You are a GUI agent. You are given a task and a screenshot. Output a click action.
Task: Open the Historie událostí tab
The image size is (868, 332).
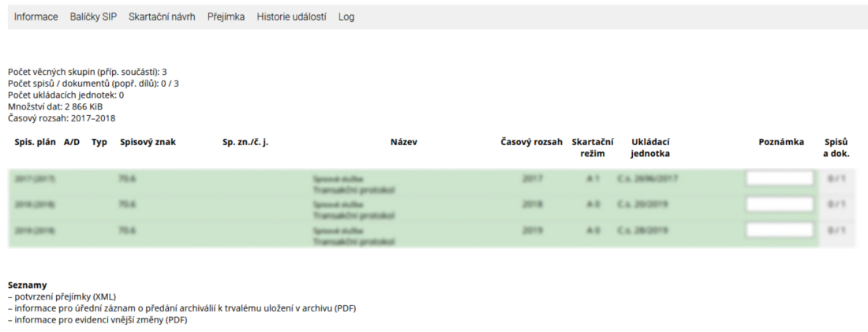coord(291,17)
